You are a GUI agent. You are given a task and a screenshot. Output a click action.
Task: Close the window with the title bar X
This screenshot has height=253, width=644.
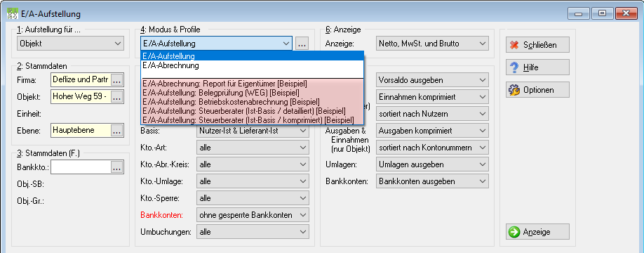pyautogui.click(x=626, y=13)
